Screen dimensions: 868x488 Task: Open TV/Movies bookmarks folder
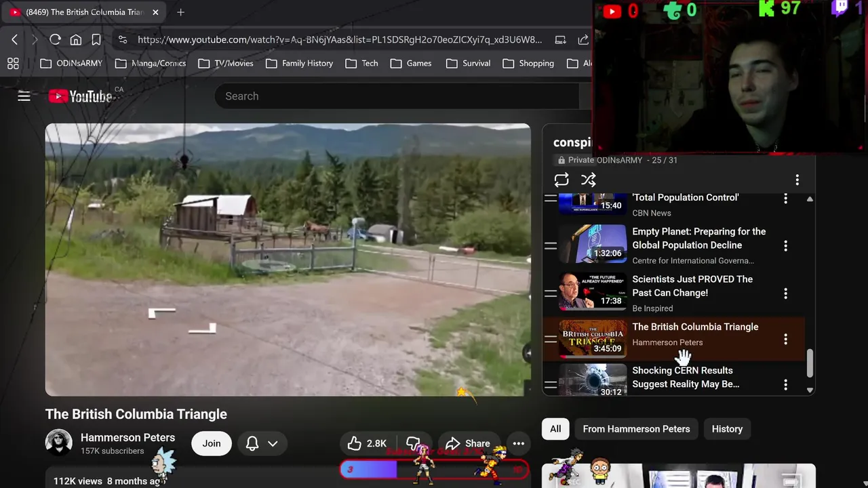pyautogui.click(x=226, y=64)
